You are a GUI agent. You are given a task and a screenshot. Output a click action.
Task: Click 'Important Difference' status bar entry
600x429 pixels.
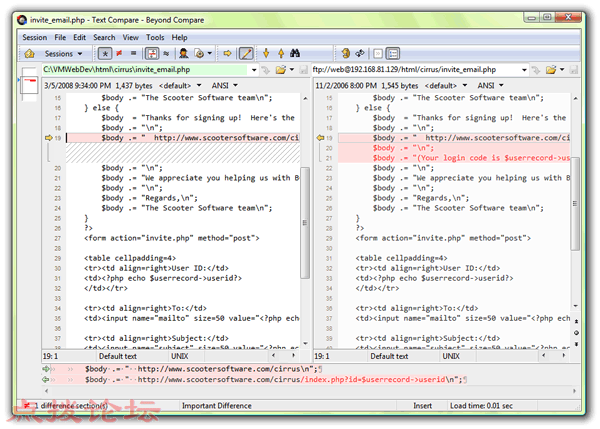pos(217,406)
